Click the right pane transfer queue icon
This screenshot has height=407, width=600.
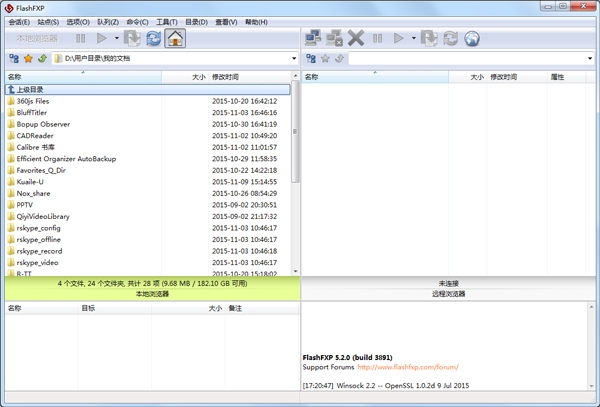[429, 38]
